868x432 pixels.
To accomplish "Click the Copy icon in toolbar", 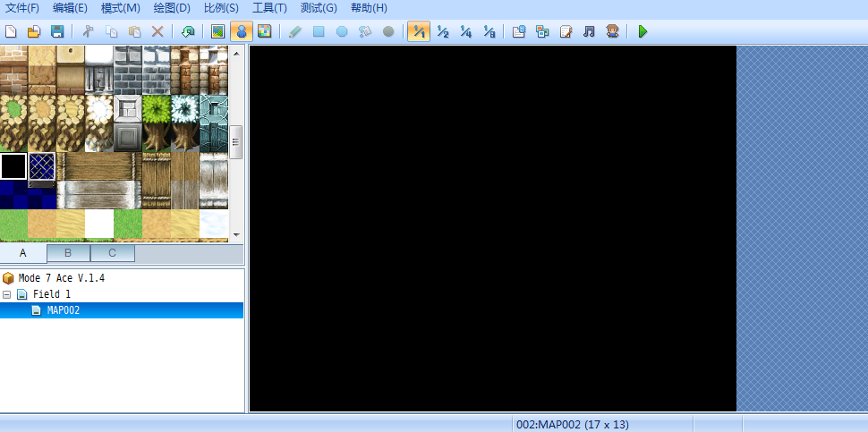I will pyautogui.click(x=111, y=31).
